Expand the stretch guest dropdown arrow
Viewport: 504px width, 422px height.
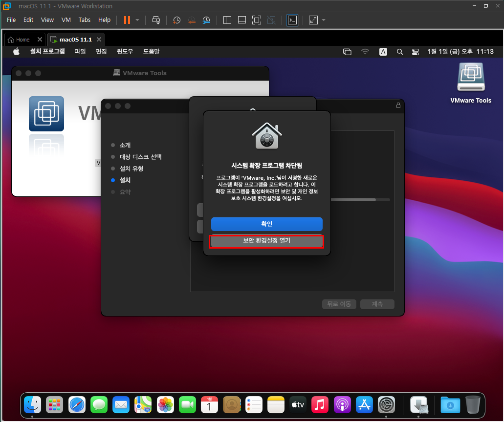pyautogui.click(x=324, y=20)
